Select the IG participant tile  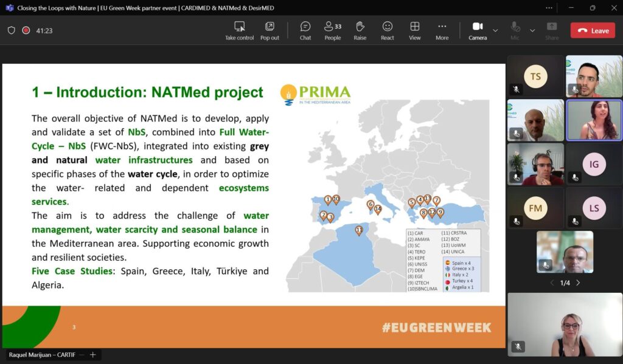[x=594, y=164]
